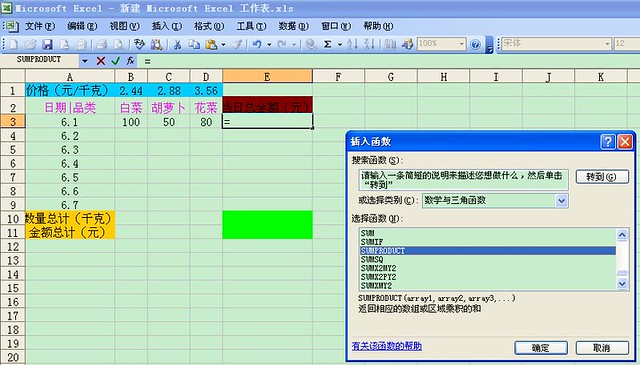Open the Chart Wizard icon
This screenshot has width=640, height=365.
[x=390, y=44]
